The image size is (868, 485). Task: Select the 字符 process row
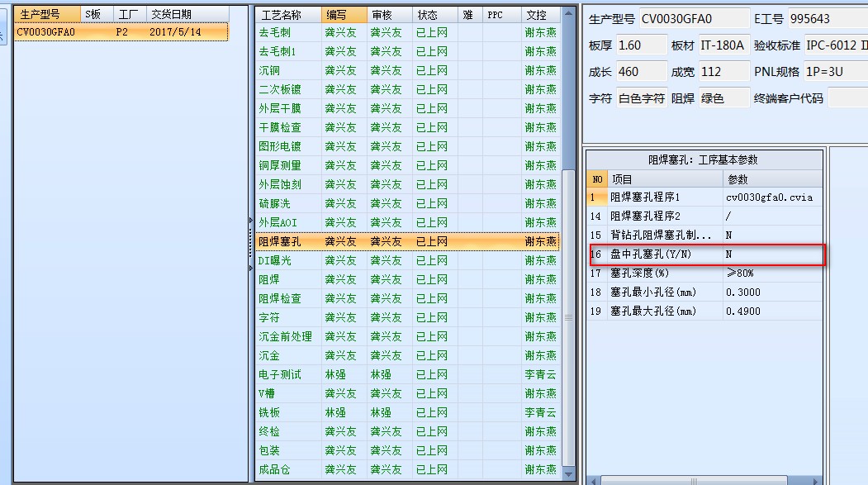click(408, 317)
